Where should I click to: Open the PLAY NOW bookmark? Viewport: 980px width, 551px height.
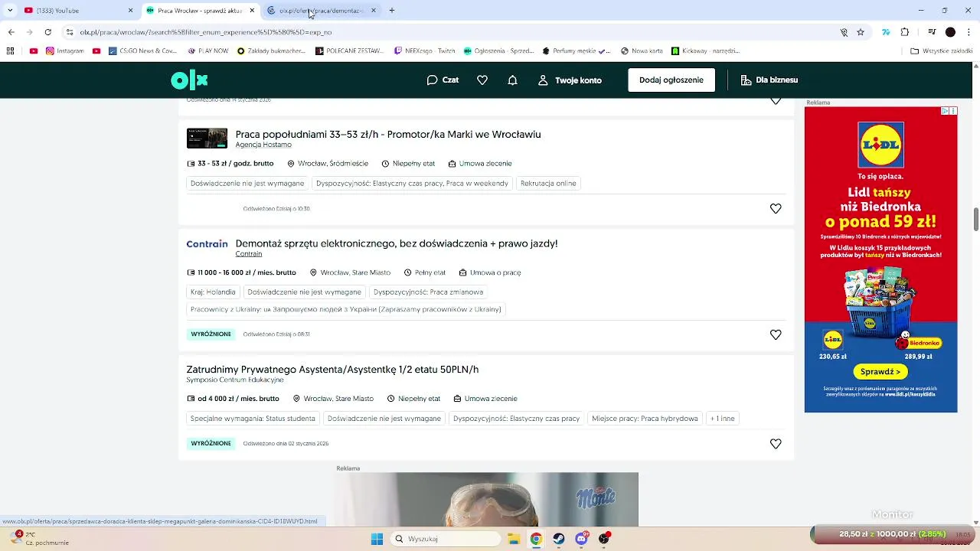point(207,51)
